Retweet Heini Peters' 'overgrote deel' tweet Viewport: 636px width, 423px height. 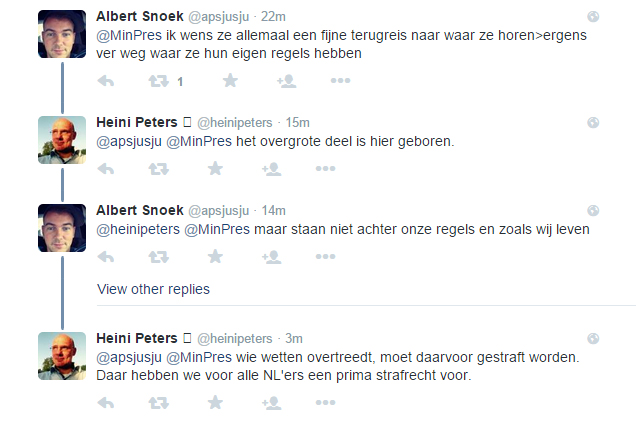pyautogui.click(x=158, y=169)
